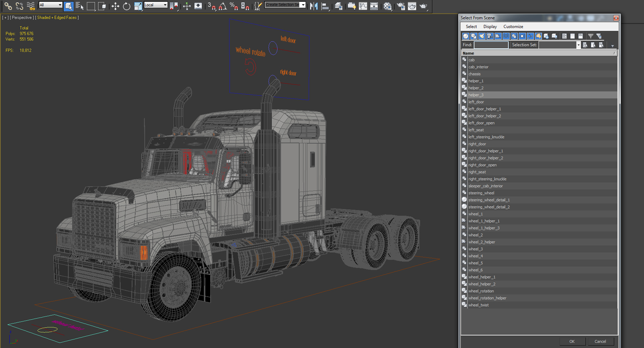Click Use Pivot Point Center icon
This screenshot has height=348, width=644.
174,6
